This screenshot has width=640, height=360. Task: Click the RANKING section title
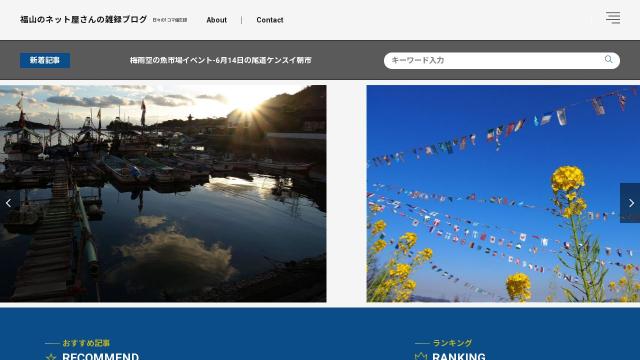459,356
